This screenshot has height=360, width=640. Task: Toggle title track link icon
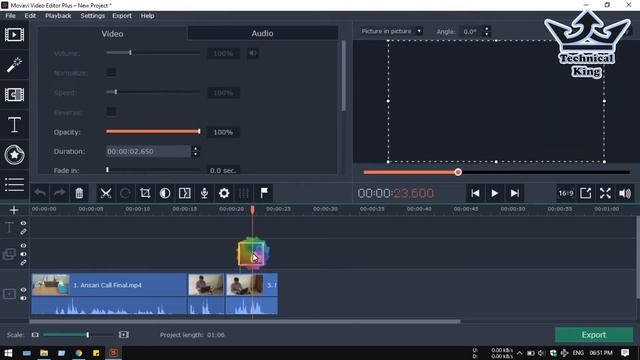click(x=23, y=231)
